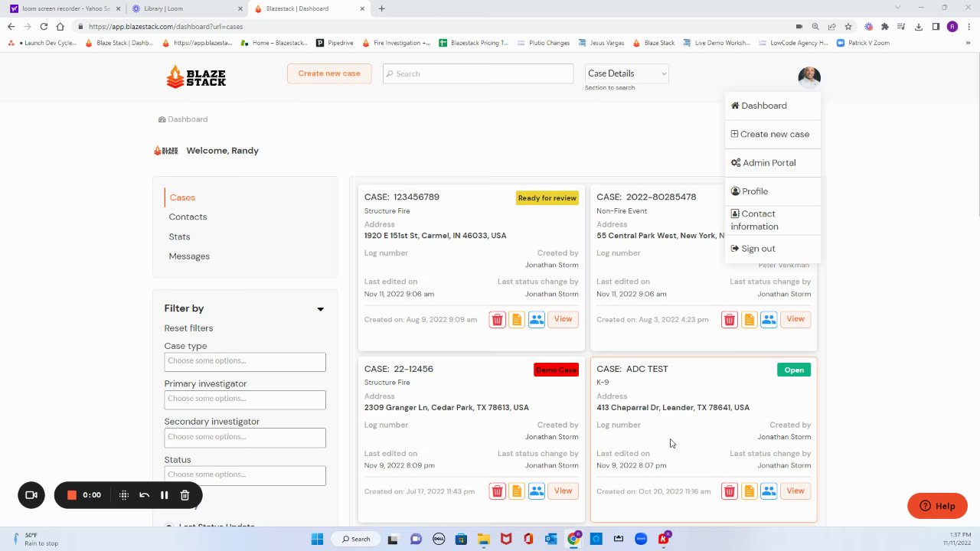Open Profile from user menu

(773, 191)
